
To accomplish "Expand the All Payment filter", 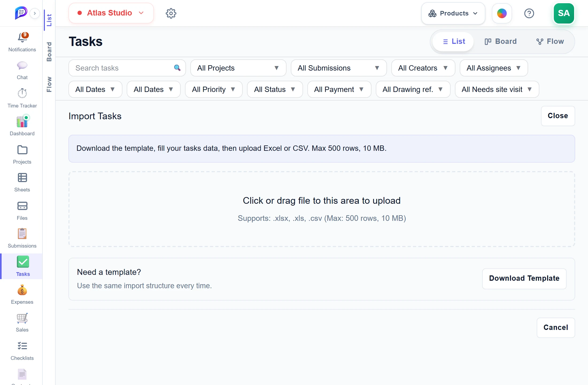I will [339, 89].
